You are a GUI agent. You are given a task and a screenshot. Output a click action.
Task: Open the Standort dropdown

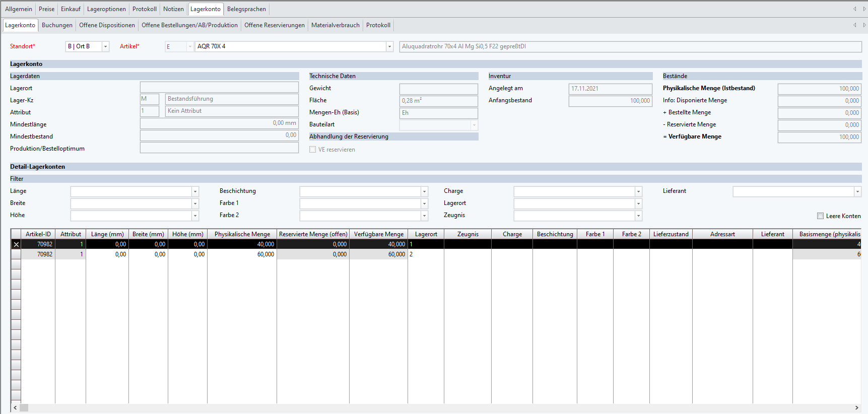[105, 47]
